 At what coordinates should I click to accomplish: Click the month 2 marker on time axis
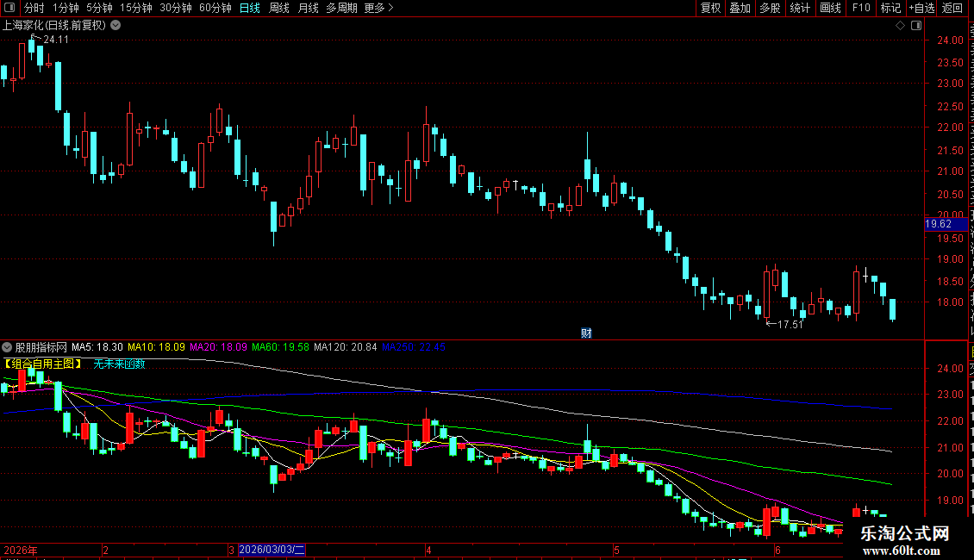click(106, 550)
